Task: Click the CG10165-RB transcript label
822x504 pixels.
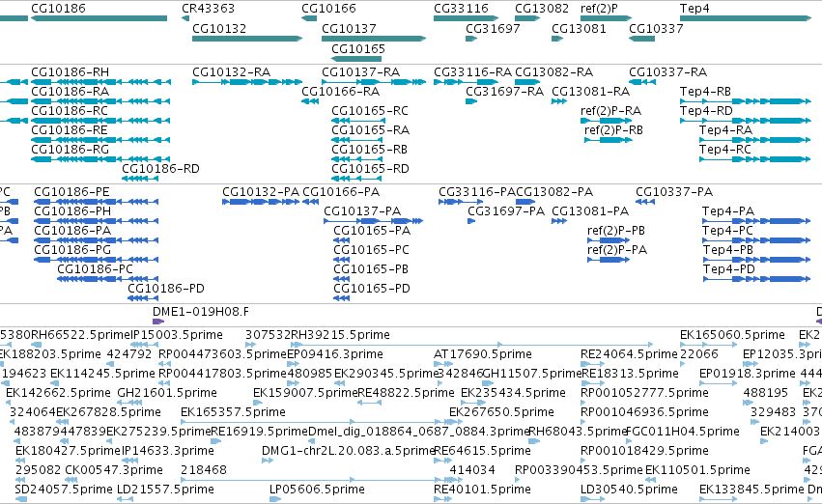Action: 369,150
